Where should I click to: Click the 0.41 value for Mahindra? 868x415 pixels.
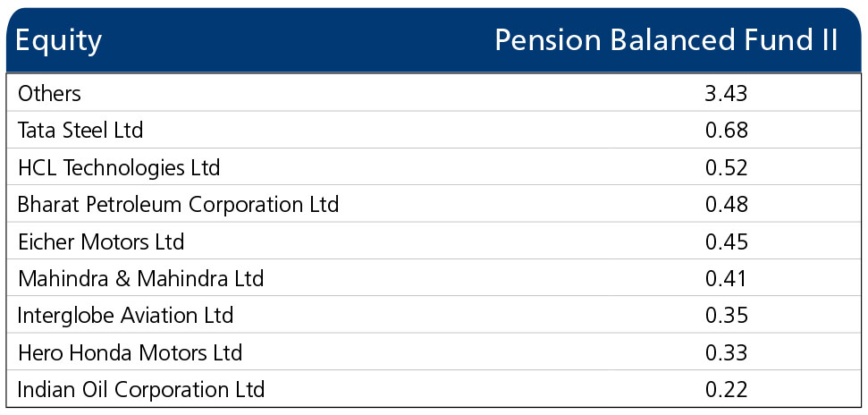click(726, 278)
